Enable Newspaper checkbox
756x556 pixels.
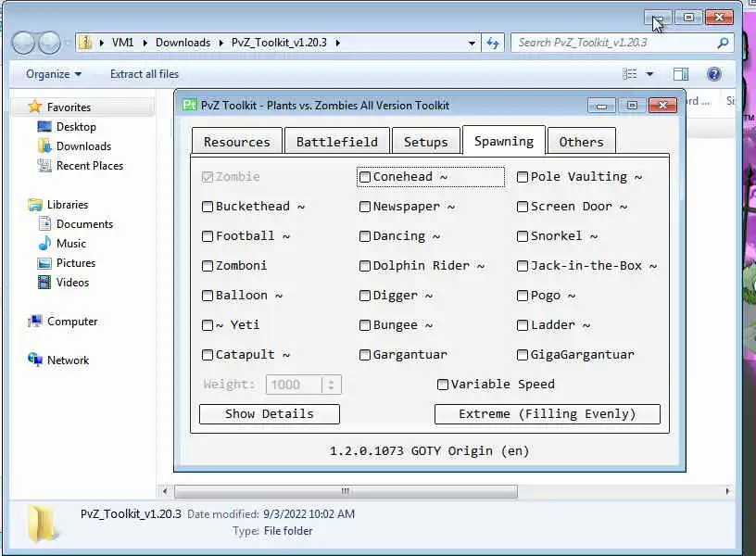click(x=365, y=207)
